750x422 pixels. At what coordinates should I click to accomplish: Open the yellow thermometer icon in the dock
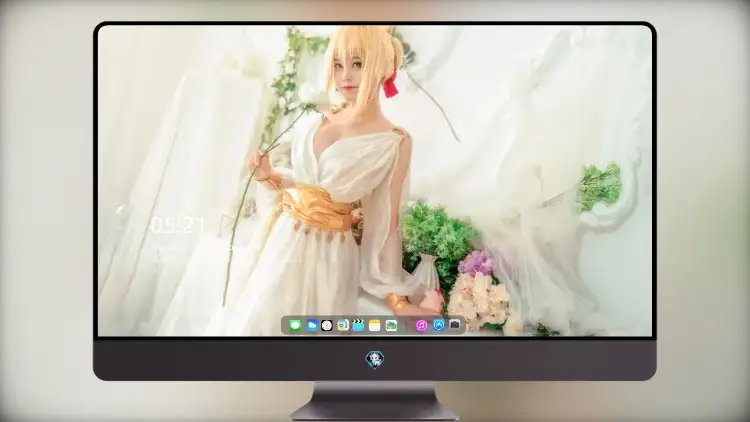pos(343,326)
